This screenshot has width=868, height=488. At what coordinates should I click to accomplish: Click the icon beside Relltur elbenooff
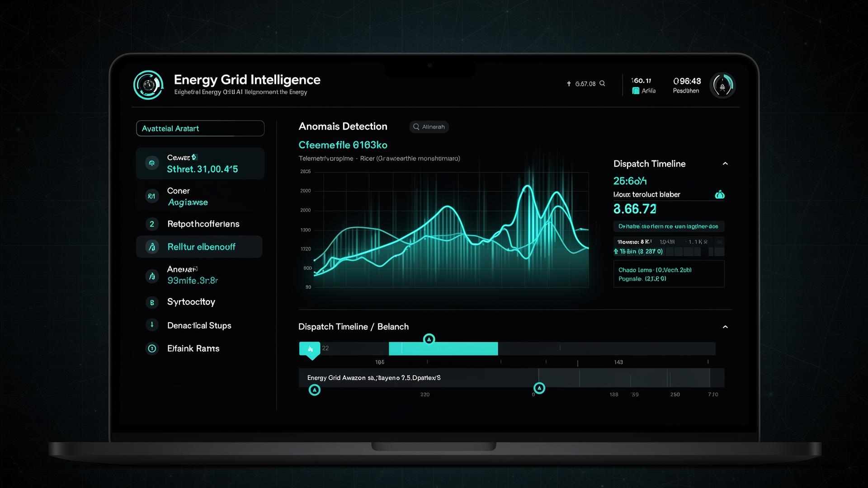[x=152, y=247]
